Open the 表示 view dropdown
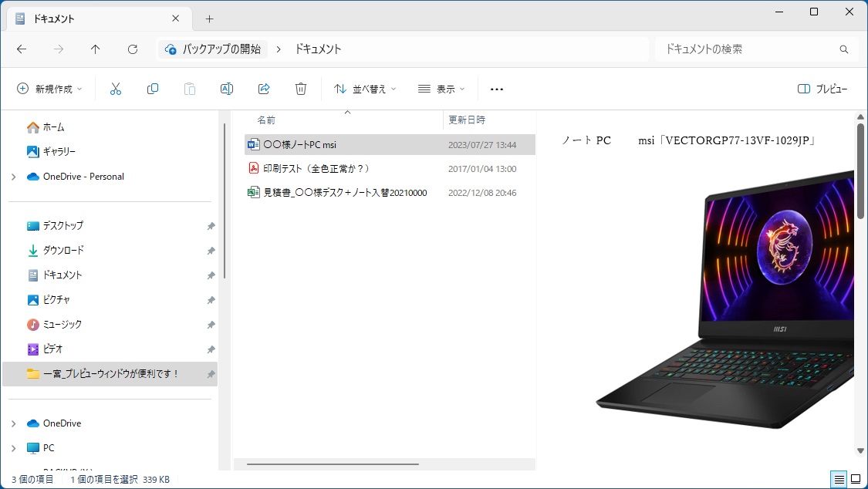The image size is (868, 489). (x=441, y=89)
